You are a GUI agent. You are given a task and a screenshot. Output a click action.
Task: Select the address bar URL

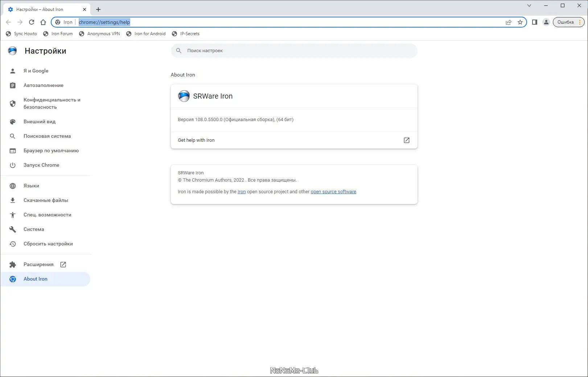(x=104, y=22)
